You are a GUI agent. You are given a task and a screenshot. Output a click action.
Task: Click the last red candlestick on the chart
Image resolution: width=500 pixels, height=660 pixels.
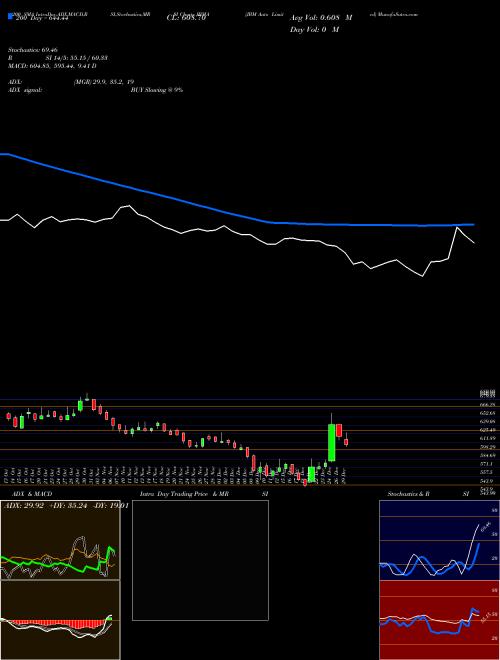(x=346, y=442)
